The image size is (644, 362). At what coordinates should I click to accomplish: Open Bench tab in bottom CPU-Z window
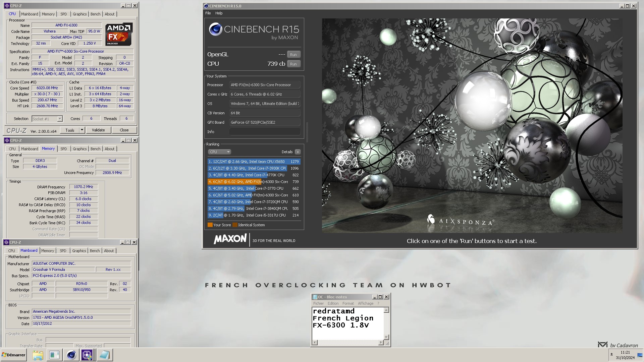pos(95,251)
